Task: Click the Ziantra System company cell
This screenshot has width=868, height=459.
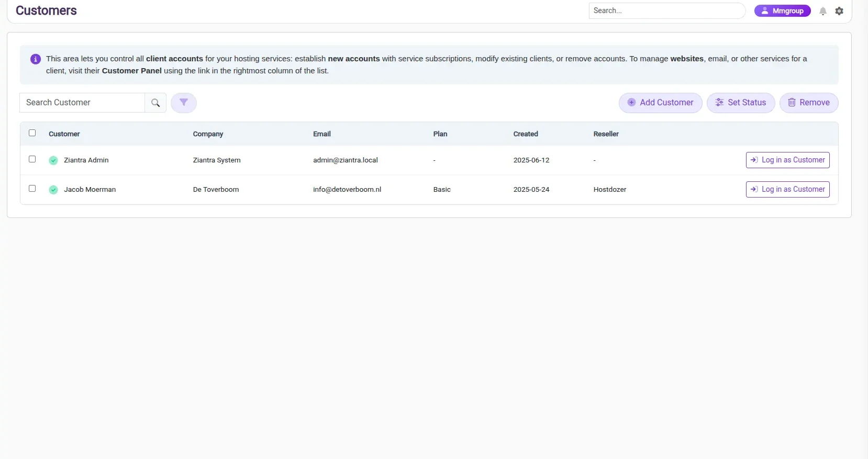Action: tap(217, 160)
